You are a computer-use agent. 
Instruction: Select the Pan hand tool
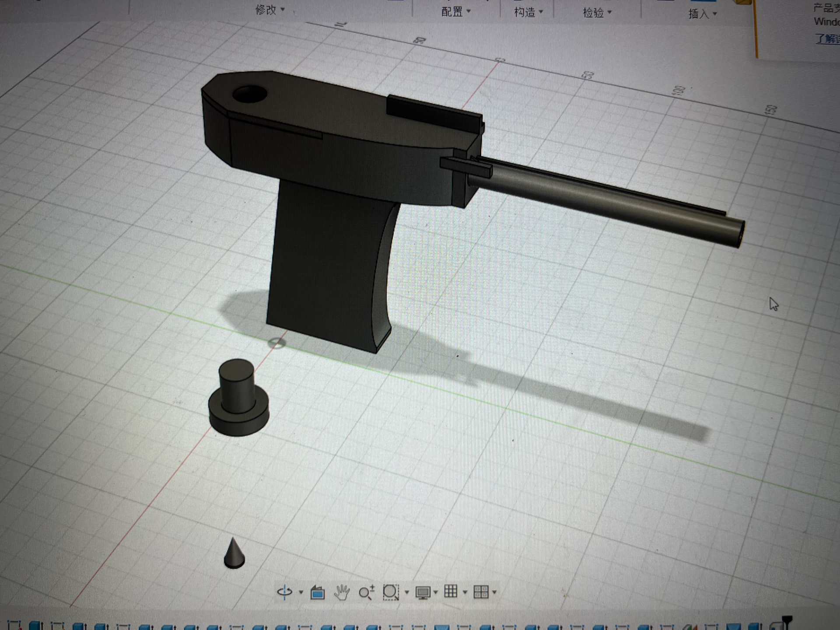[x=342, y=592]
